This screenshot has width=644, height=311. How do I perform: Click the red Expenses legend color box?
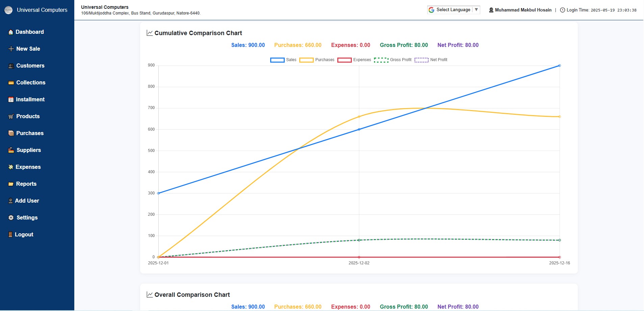tap(344, 60)
